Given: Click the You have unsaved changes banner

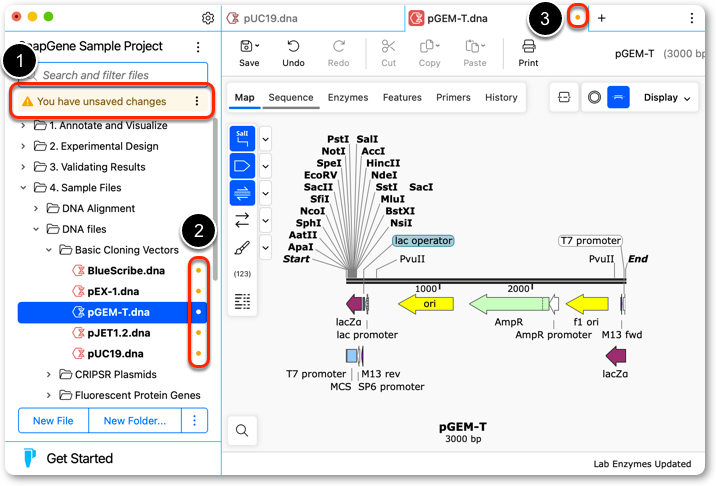Looking at the screenshot, I should tap(113, 101).
